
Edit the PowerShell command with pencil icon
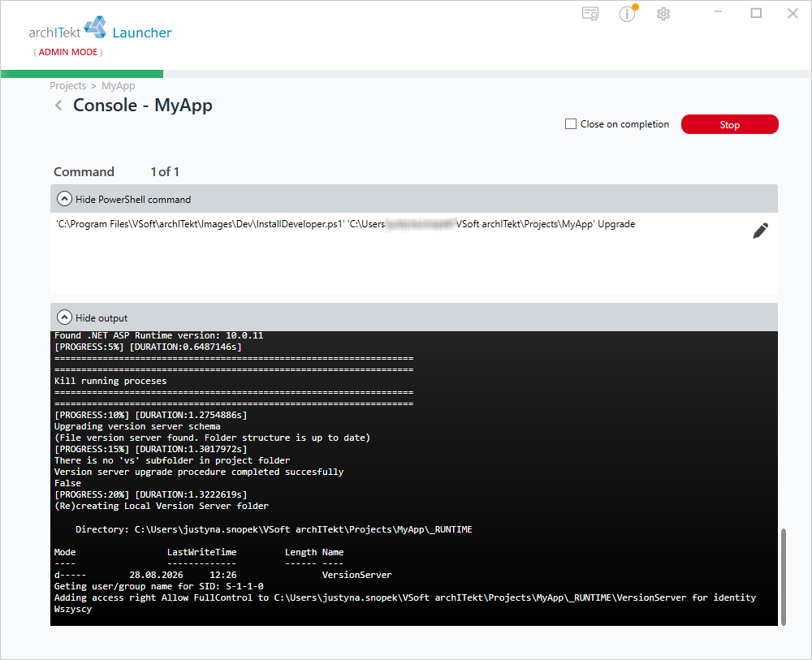760,231
